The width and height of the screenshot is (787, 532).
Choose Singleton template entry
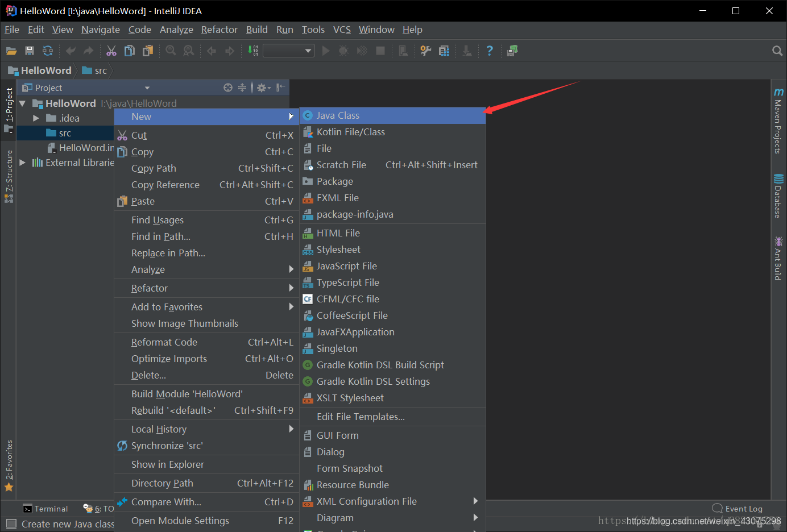click(x=393, y=348)
